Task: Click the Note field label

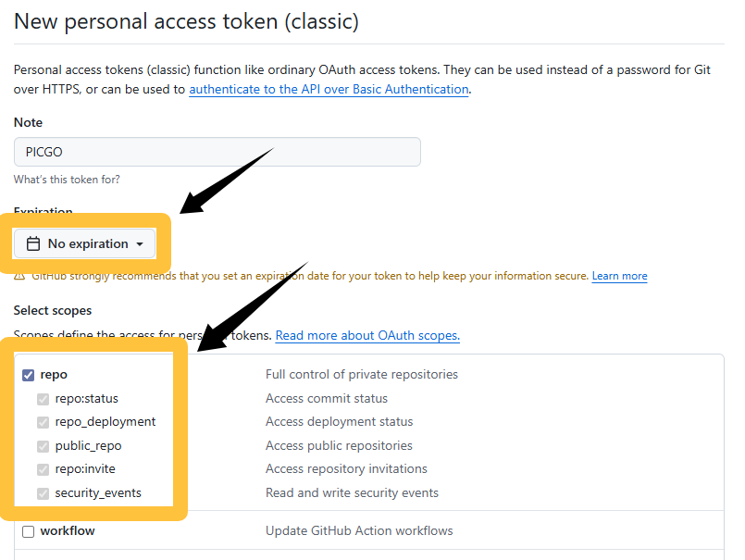Action: pos(28,123)
